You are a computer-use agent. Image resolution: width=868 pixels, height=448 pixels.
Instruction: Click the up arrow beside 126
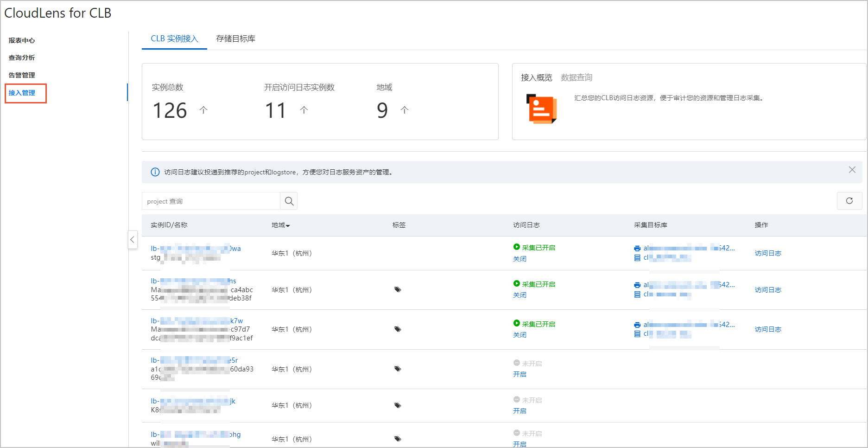click(203, 110)
